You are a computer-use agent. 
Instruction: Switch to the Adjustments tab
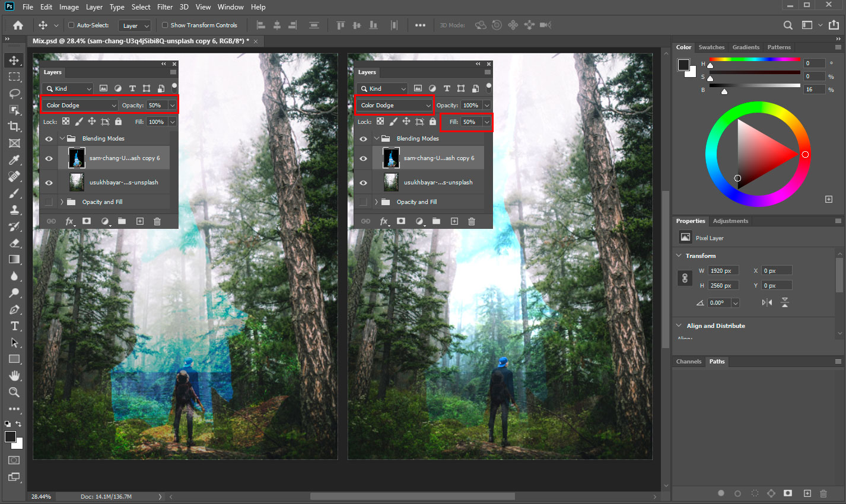(730, 221)
